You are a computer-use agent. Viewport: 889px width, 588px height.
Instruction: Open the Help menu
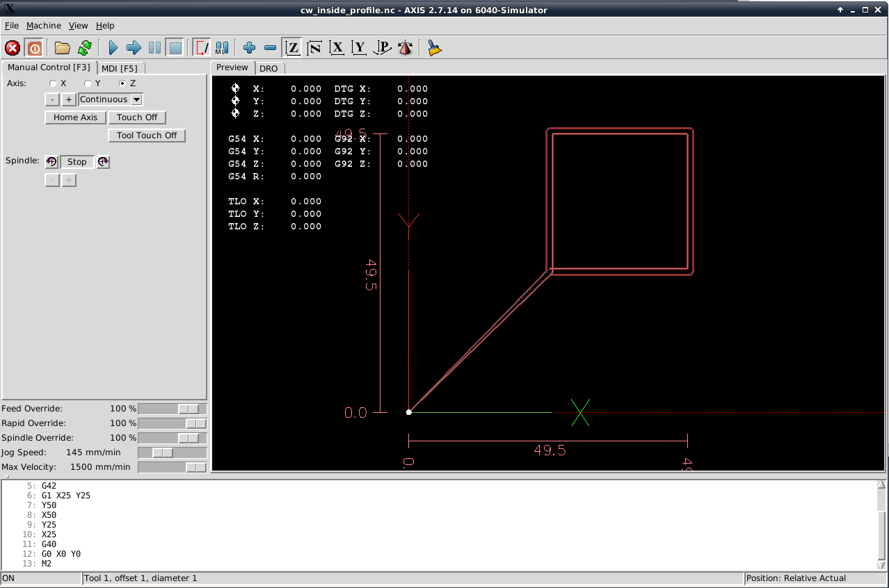(x=105, y=26)
